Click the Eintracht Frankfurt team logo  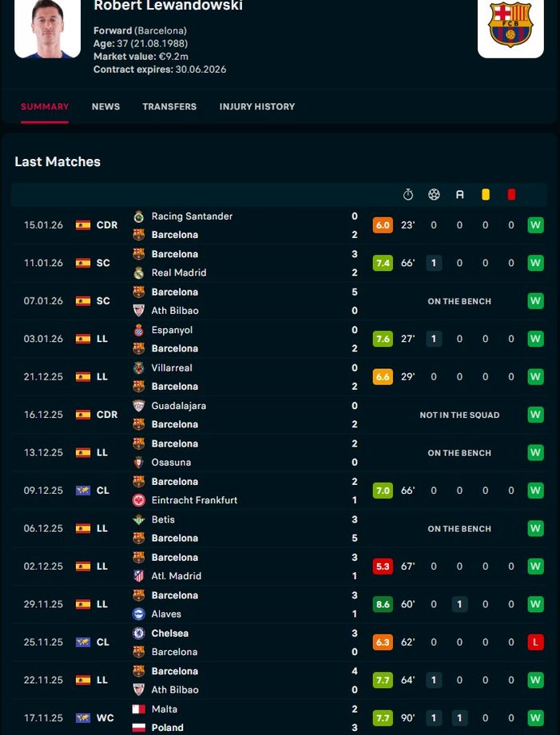pos(138,500)
